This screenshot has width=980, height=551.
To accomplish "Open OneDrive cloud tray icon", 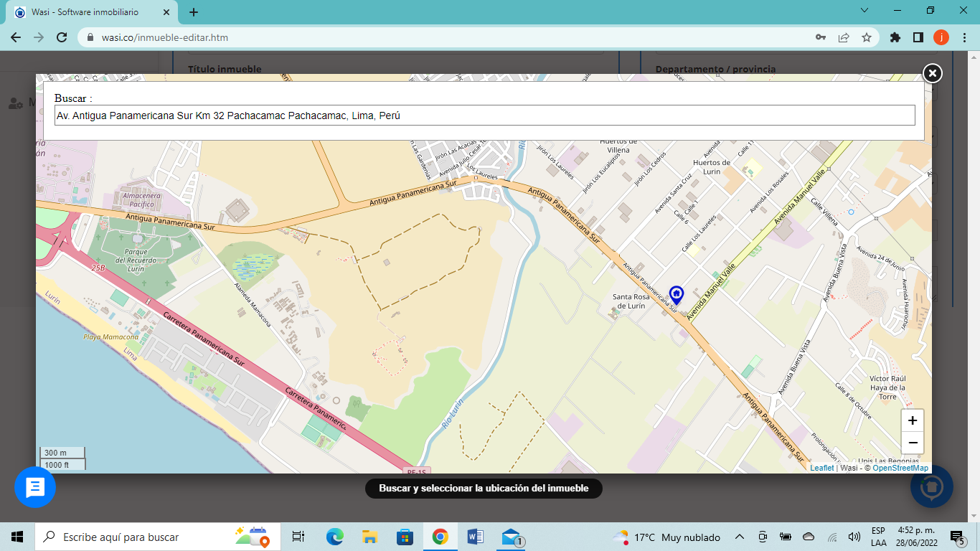I will pyautogui.click(x=809, y=537).
